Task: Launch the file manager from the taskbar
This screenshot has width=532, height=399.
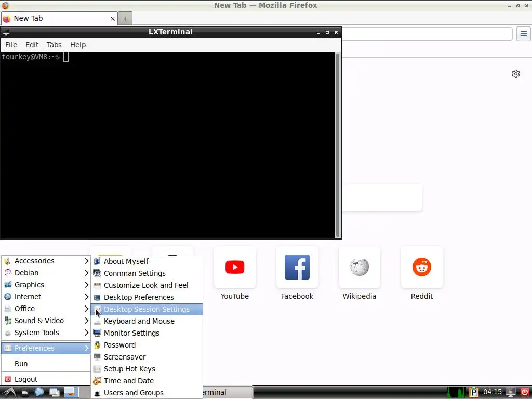Action: tap(25, 393)
